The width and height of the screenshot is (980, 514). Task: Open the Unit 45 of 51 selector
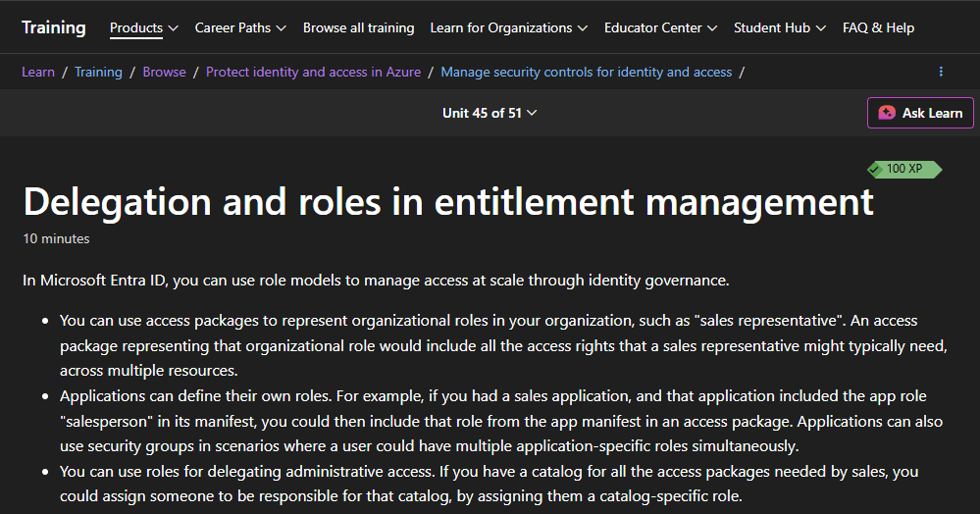click(490, 113)
